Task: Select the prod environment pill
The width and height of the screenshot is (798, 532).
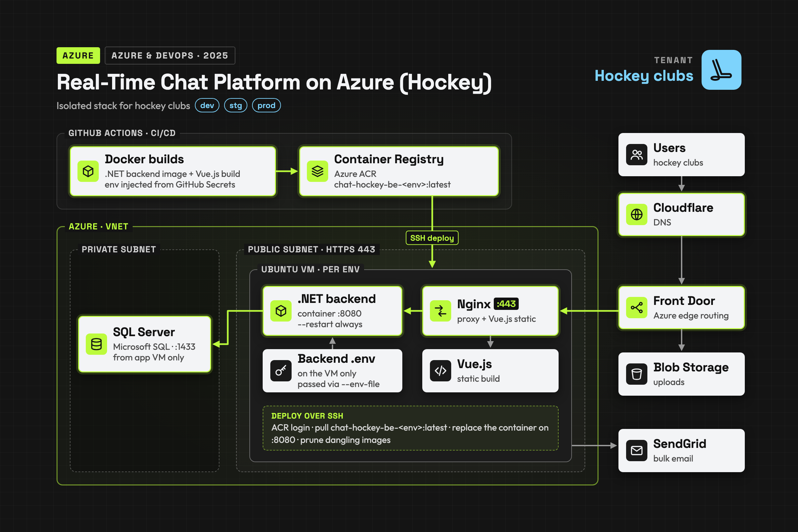Action: click(x=266, y=105)
